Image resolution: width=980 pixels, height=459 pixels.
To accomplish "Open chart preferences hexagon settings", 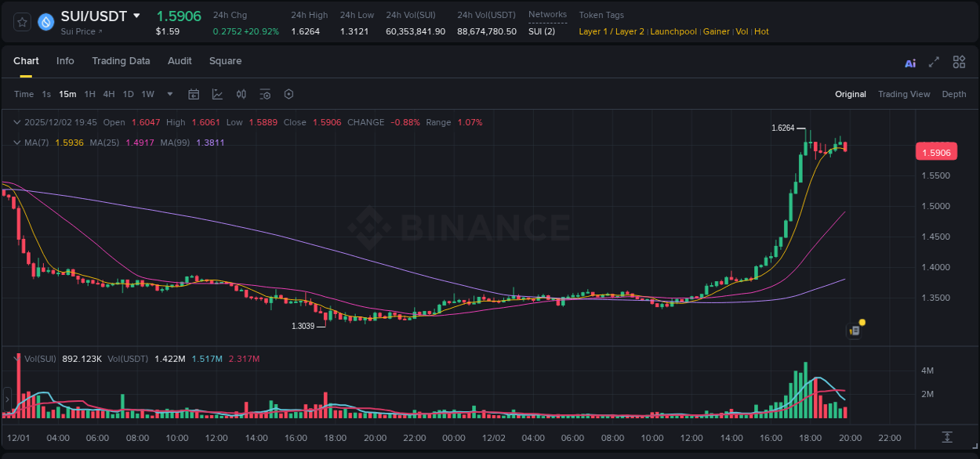I will [x=289, y=94].
